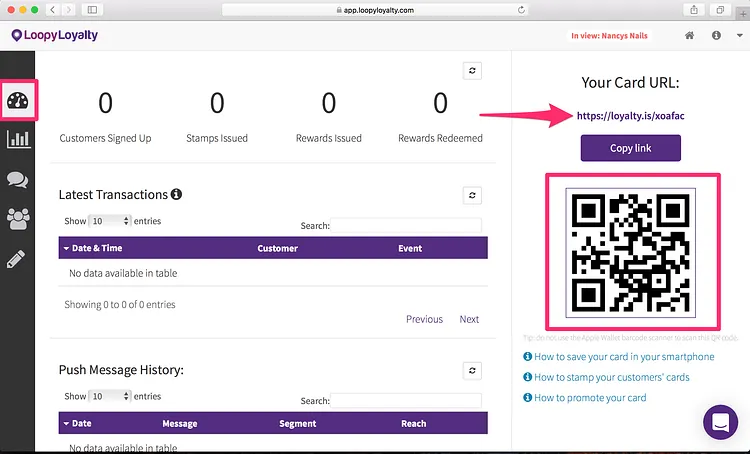Open the dashboard gauge sidebar icon
750x454 pixels.
18,100
